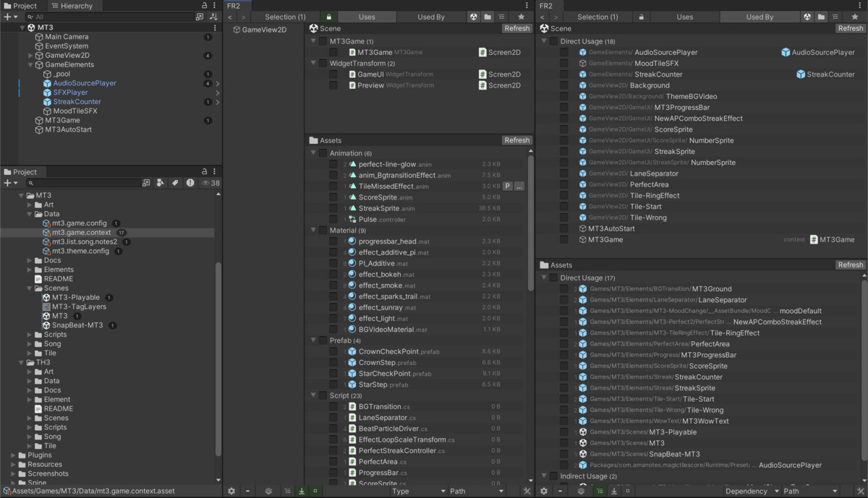This screenshot has height=498, width=868.
Task: Click the lock icon in the left FR2 toolbar
Action: point(328,17)
